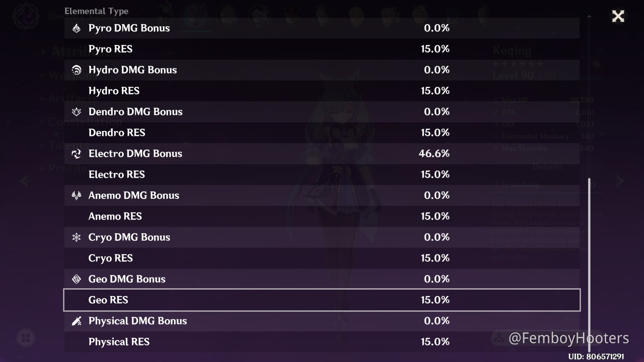Click the 46.6% Electro DMG value
Screen dimensions: 644x362
tap(434, 154)
